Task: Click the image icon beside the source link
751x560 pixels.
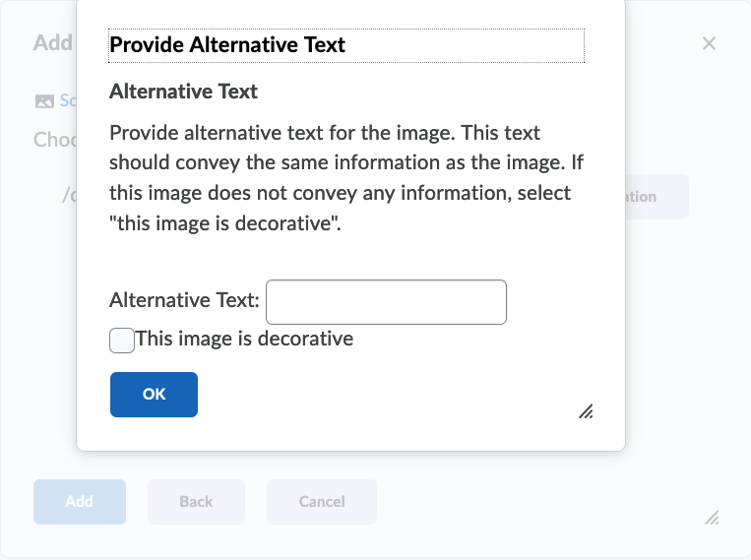Action: pyautogui.click(x=44, y=101)
